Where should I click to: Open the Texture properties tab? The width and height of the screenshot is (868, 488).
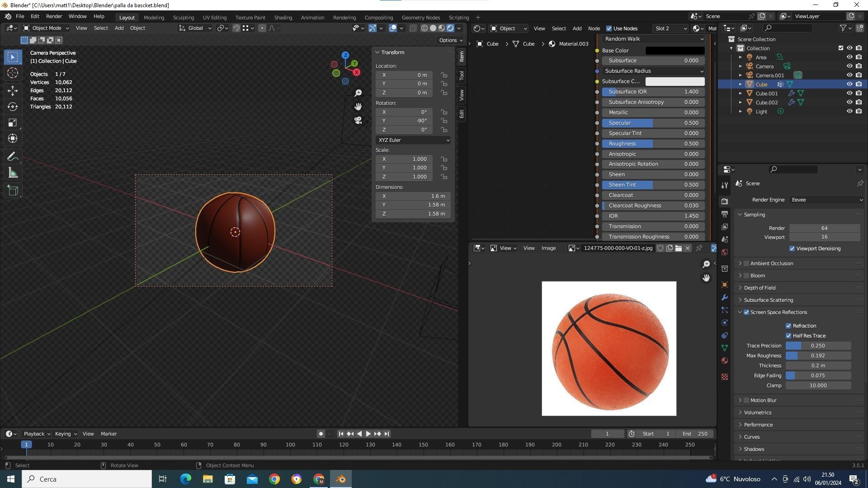[725, 377]
